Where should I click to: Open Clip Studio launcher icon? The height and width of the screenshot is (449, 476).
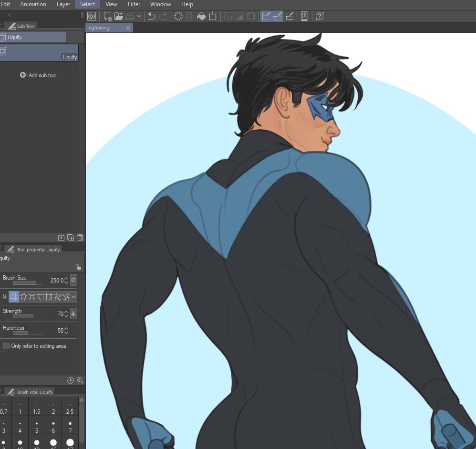(x=92, y=16)
